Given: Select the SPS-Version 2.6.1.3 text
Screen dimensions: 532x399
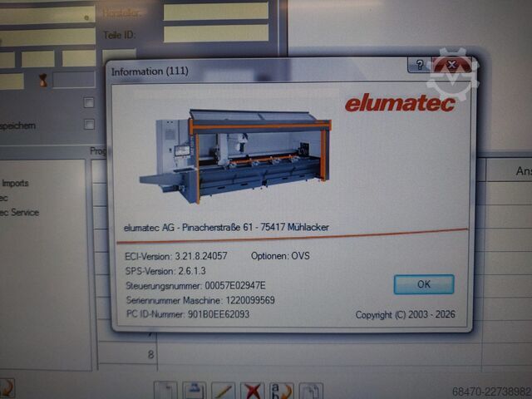Looking at the screenshot, I should pyautogui.click(x=165, y=271).
